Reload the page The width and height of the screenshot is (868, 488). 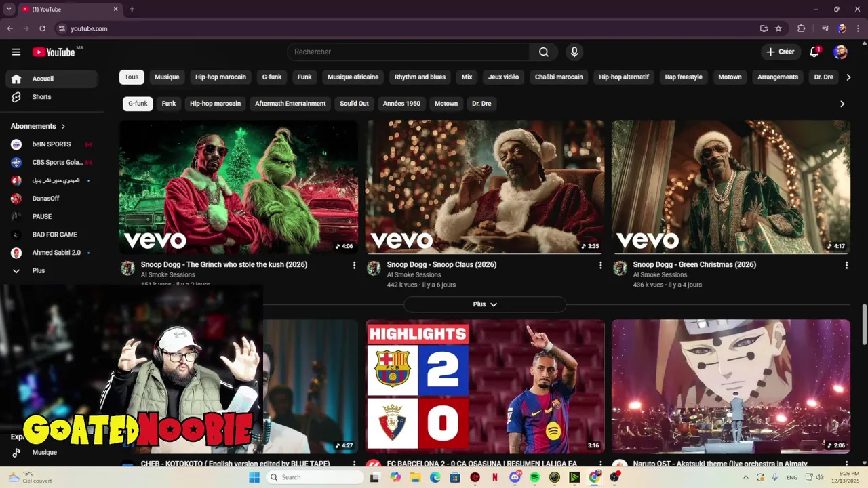(x=42, y=28)
